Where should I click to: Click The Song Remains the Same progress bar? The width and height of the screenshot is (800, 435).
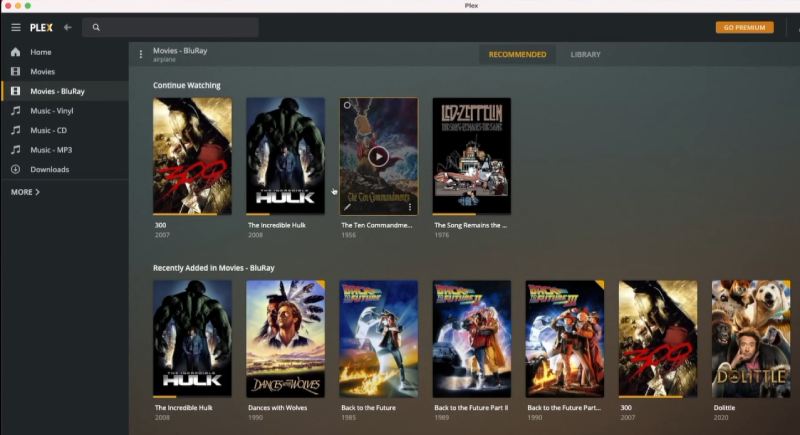coord(471,214)
